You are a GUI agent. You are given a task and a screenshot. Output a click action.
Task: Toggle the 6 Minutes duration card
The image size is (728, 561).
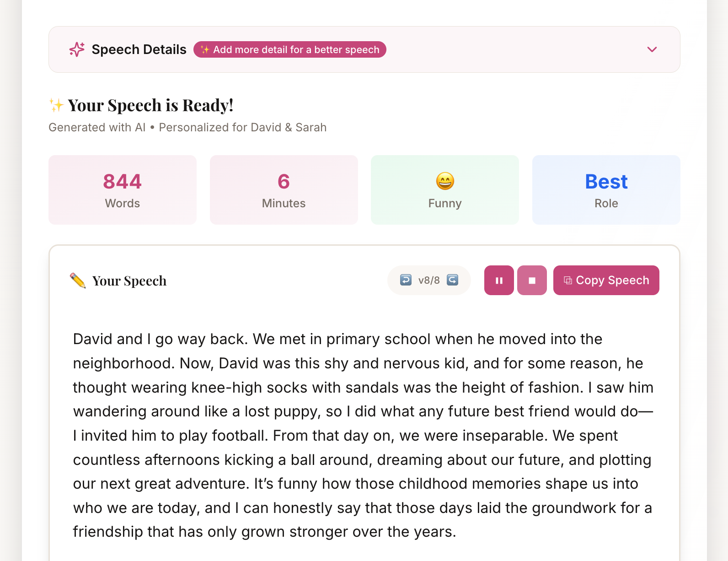tap(284, 189)
